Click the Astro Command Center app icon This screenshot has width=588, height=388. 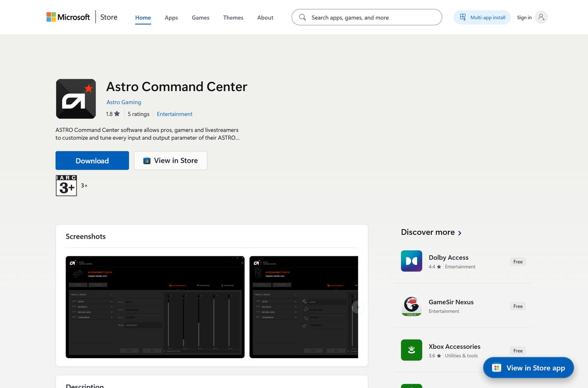[x=76, y=99]
